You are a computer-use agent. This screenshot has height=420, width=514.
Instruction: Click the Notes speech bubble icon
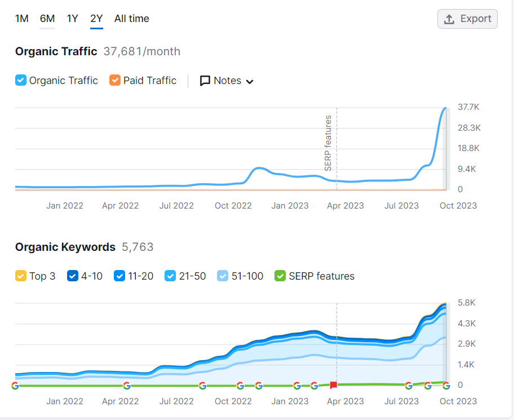pos(205,81)
